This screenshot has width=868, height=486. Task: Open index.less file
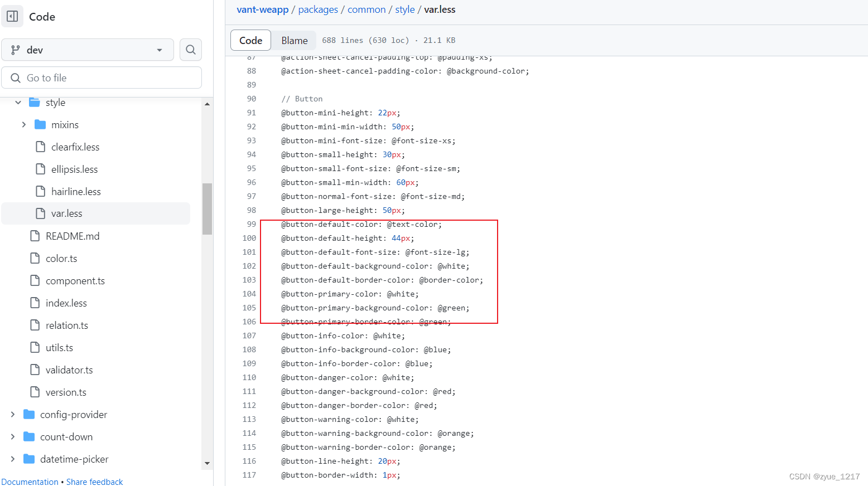tap(66, 303)
